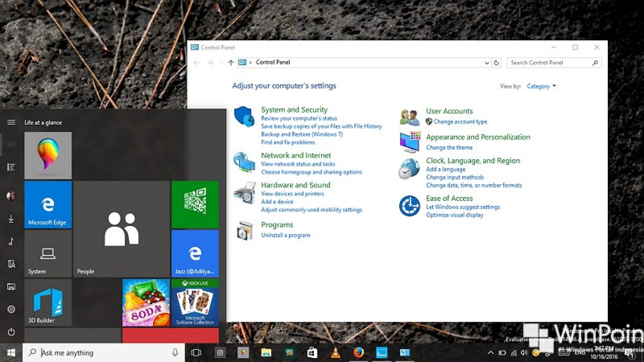Click the Control Panel breadcrumb chevron

[x=251, y=62]
